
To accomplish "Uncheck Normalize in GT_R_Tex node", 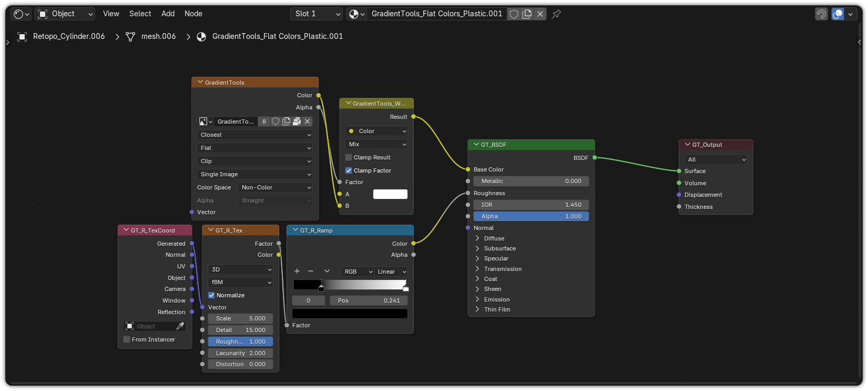I will click(211, 295).
